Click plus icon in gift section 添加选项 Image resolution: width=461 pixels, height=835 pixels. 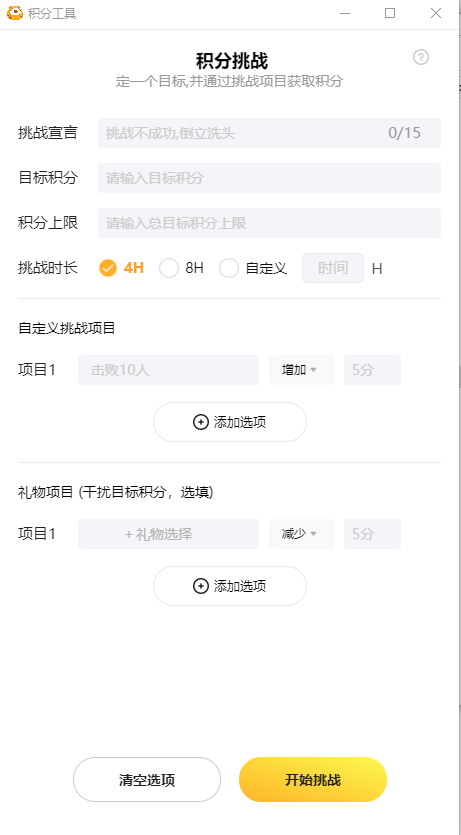pos(200,586)
